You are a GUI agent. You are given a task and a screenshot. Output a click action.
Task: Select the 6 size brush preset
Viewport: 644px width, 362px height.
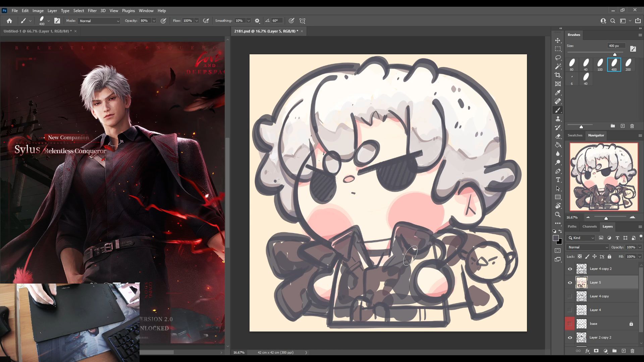pyautogui.click(x=572, y=79)
